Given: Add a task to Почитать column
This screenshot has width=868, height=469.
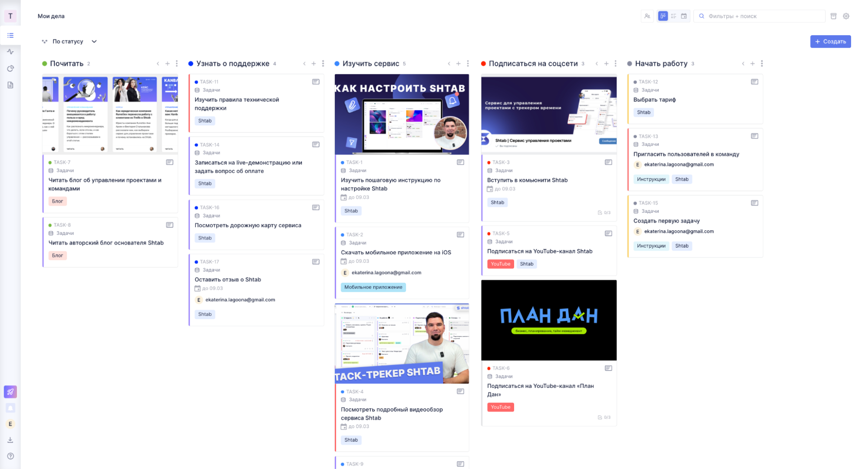Looking at the screenshot, I should point(167,63).
